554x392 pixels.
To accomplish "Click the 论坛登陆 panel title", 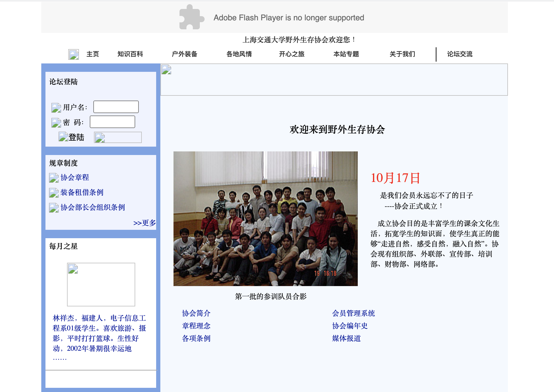I will [63, 82].
